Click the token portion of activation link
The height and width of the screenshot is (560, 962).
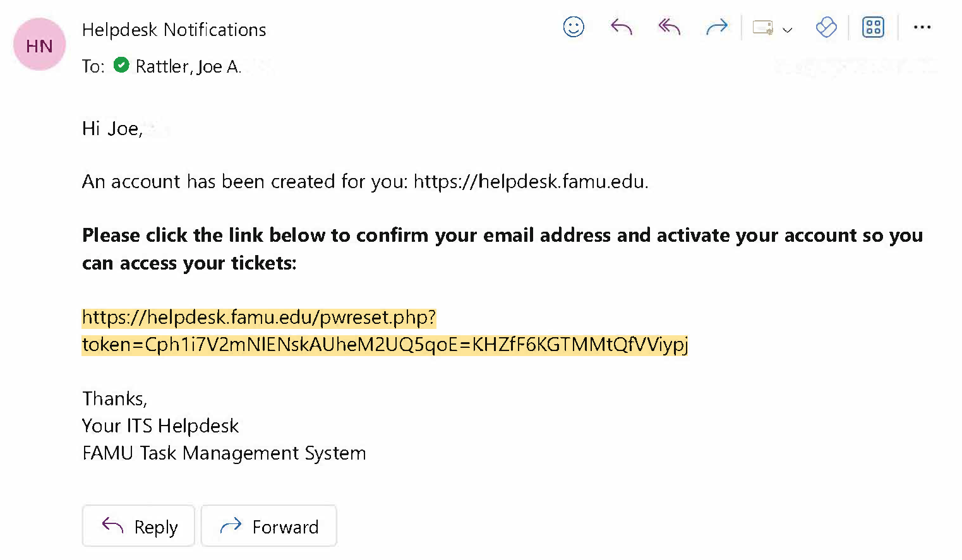pos(384,345)
